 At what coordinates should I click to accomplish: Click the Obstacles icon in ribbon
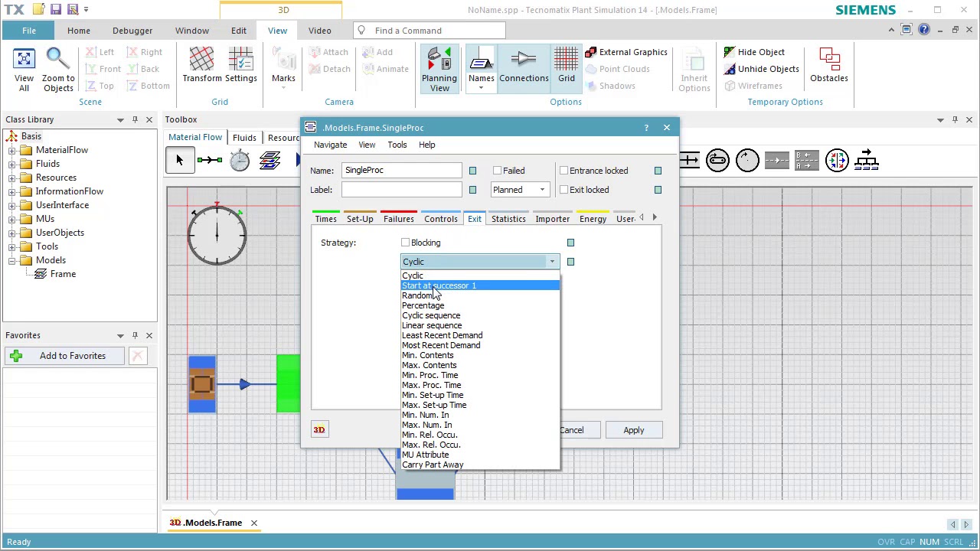[x=829, y=60]
